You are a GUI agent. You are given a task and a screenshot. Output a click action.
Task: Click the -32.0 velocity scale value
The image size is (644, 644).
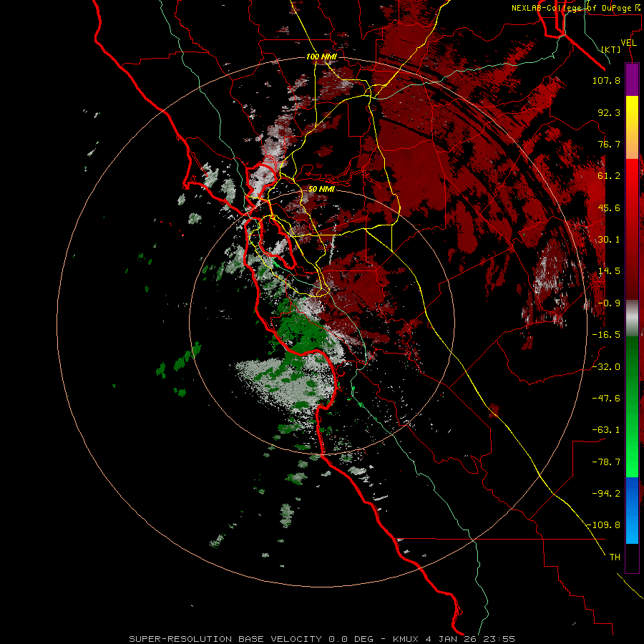tap(606, 367)
